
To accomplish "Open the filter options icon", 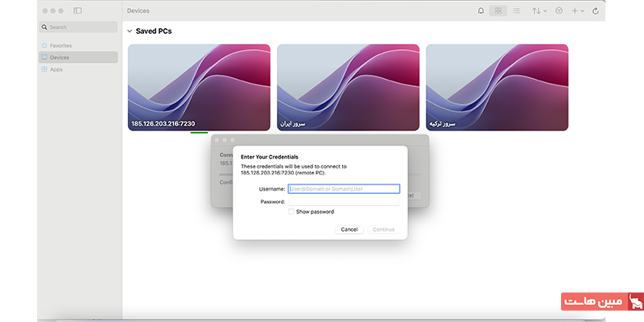I will coord(559,10).
